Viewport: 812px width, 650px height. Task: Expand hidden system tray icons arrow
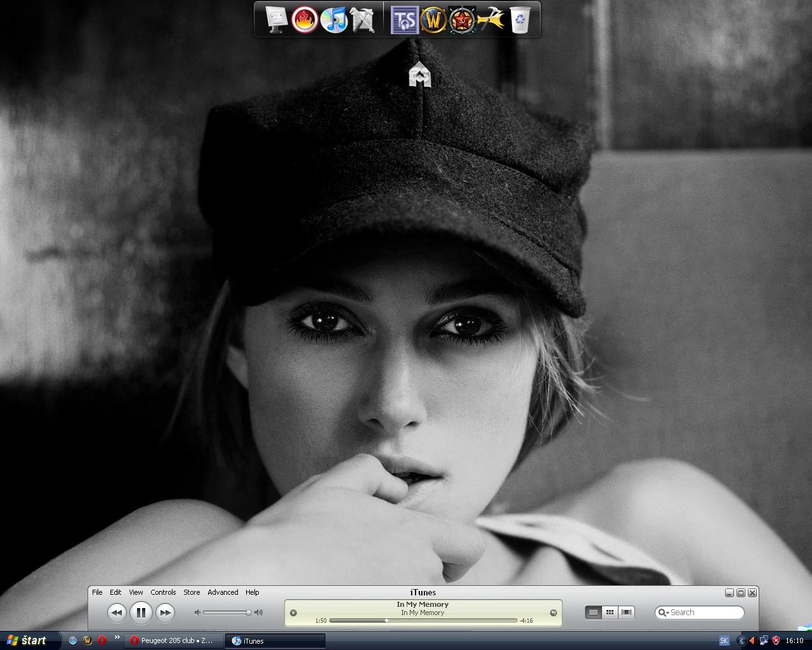click(741, 640)
